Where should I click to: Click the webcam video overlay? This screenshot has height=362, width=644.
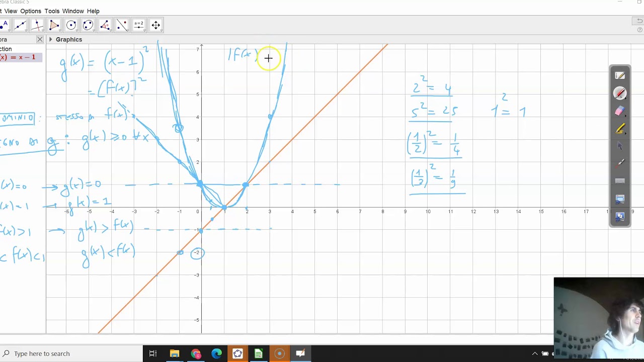click(599, 318)
